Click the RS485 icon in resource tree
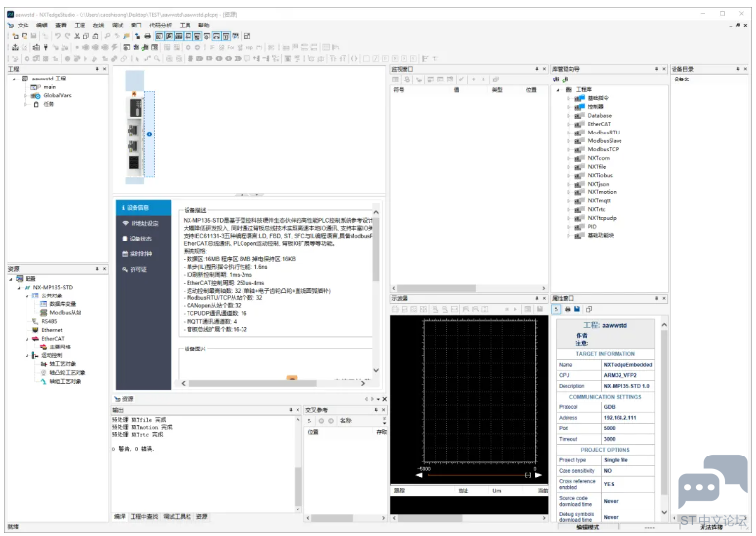This screenshot has height=536, width=756. [35, 321]
